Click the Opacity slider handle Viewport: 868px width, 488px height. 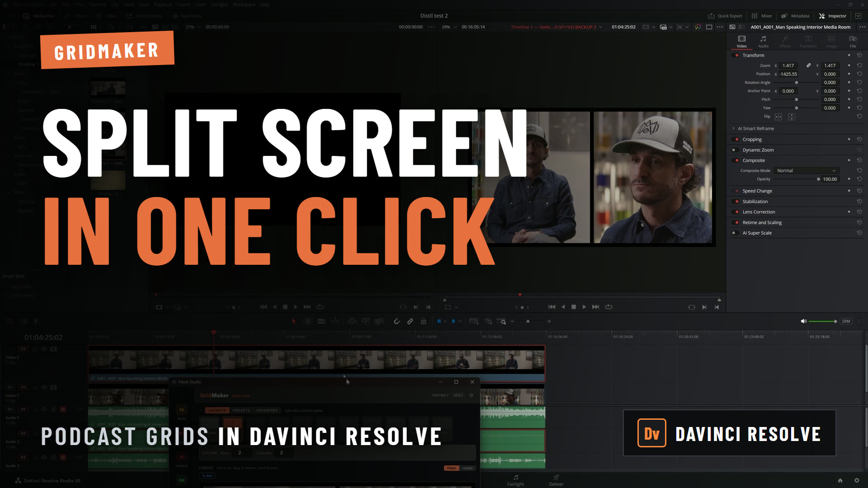pyautogui.click(x=818, y=179)
